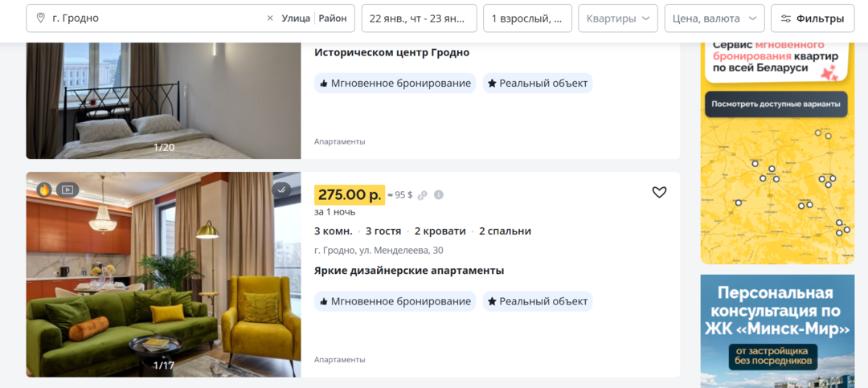Open the date range 22 янв. field
This screenshot has height=388, width=868.
point(419,18)
